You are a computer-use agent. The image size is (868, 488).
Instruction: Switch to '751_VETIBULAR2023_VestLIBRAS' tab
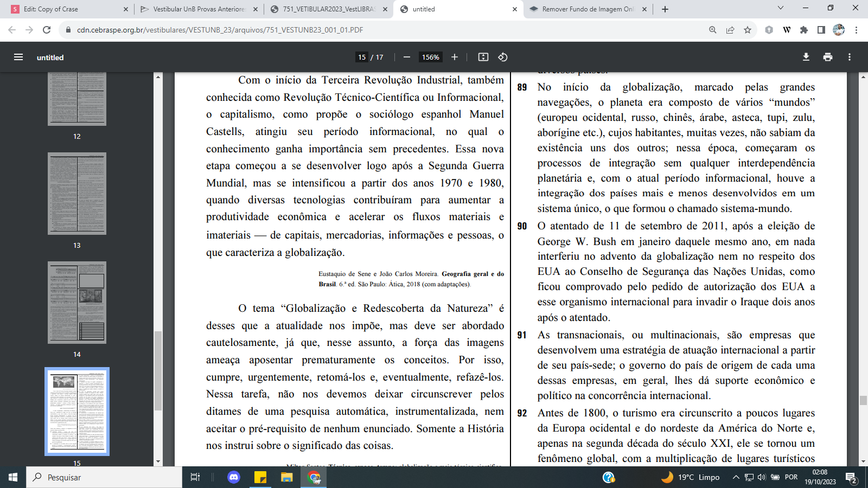click(x=329, y=9)
